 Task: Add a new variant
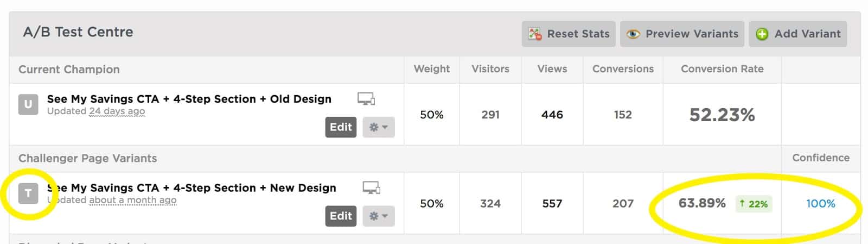798,34
